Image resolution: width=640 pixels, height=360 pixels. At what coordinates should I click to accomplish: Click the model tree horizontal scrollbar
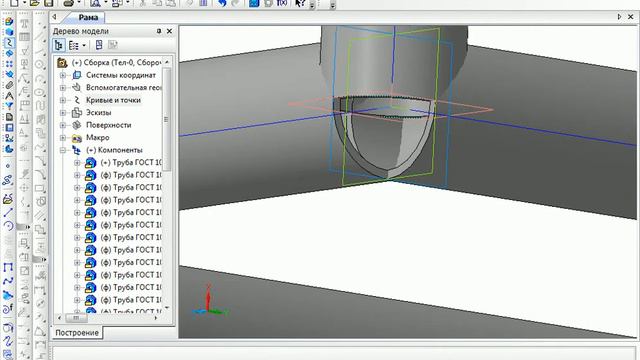[76, 318]
